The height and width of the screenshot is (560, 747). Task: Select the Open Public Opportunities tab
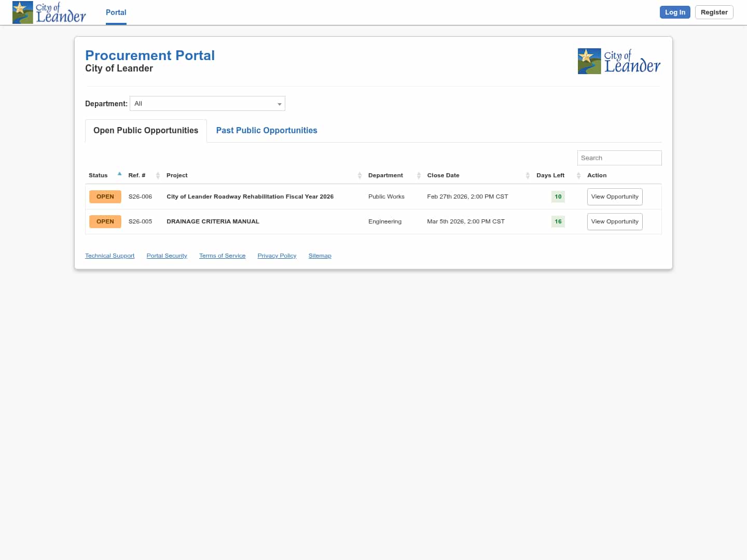tap(145, 130)
